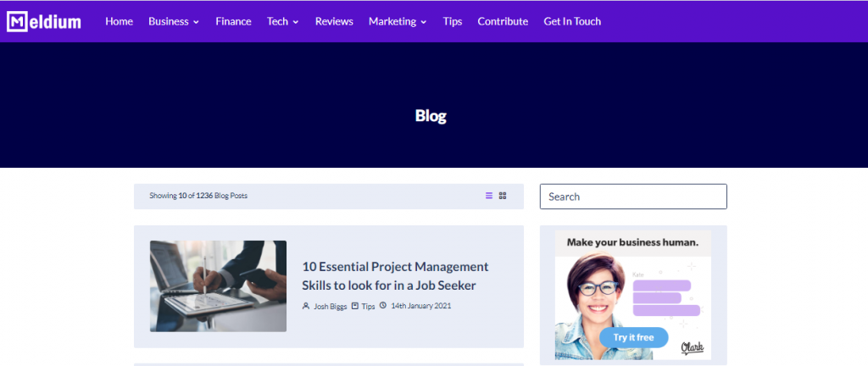Click the clock icon beside 14th January 2021

(382, 305)
